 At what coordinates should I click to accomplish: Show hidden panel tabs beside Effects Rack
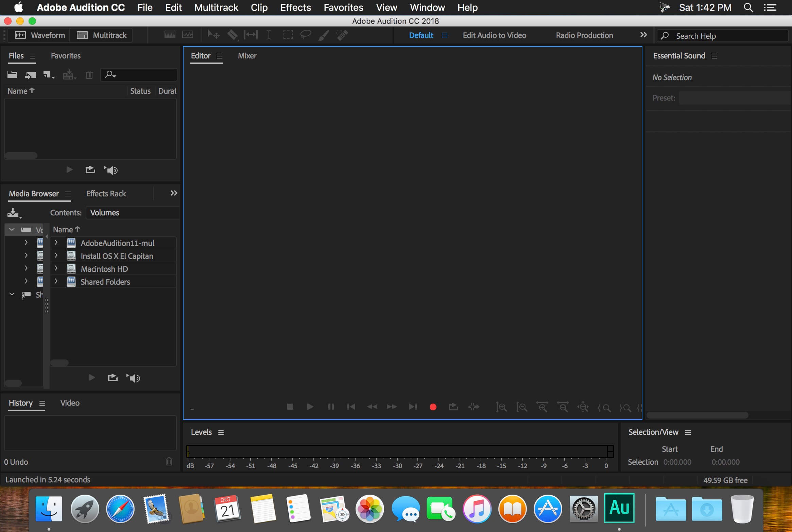pyautogui.click(x=174, y=193)
